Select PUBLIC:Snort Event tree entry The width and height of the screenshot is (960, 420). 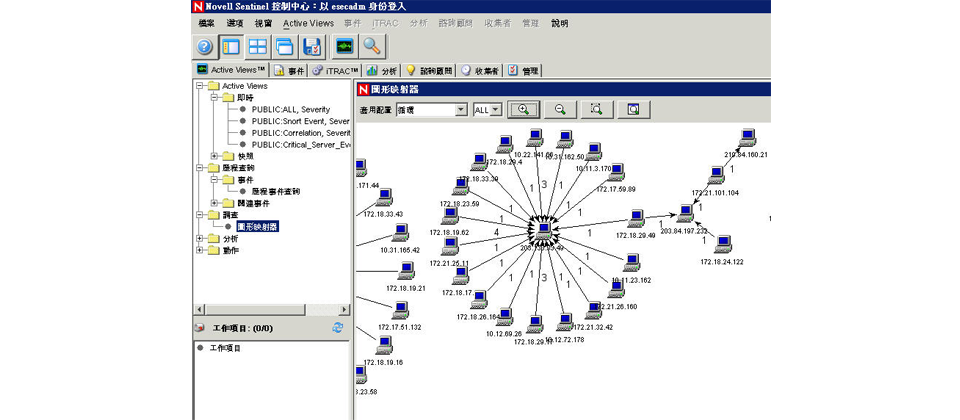(x=300, y=121)
